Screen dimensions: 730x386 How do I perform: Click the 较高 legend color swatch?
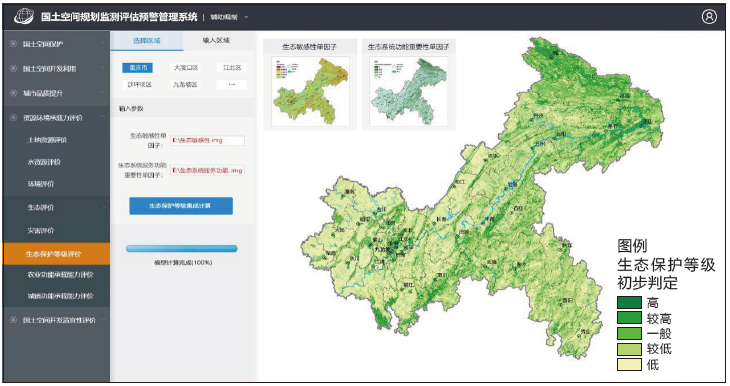click(x=629, y=318)
